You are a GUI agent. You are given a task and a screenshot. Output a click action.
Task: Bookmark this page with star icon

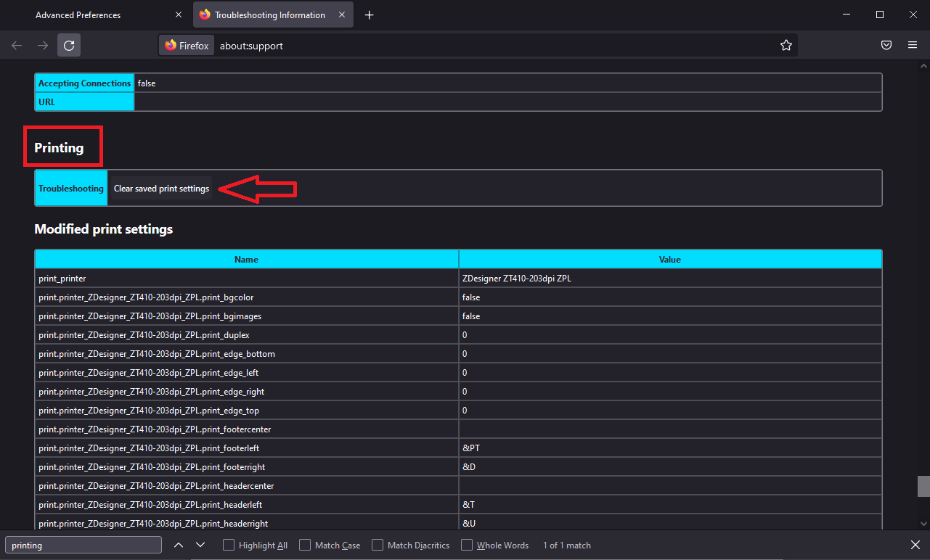(x=786, y=46)
